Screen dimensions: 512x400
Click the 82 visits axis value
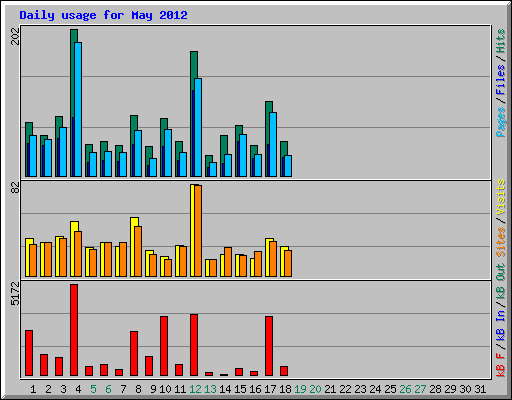tap(15, 188)
